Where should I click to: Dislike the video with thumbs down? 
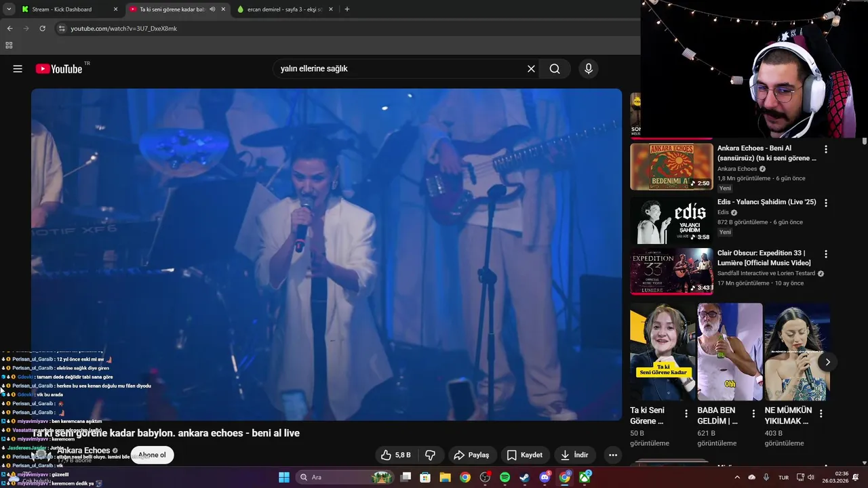click(430, 455)
